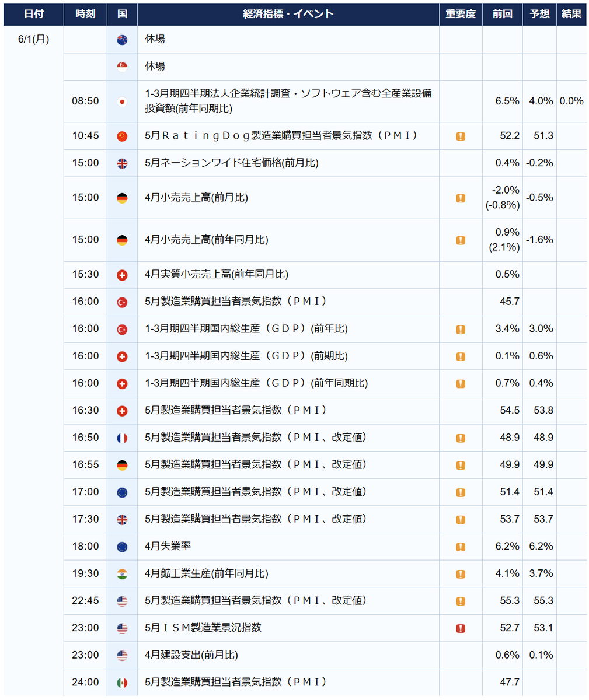Click the Swiss flag in the GDP (前期比) row

122,356
